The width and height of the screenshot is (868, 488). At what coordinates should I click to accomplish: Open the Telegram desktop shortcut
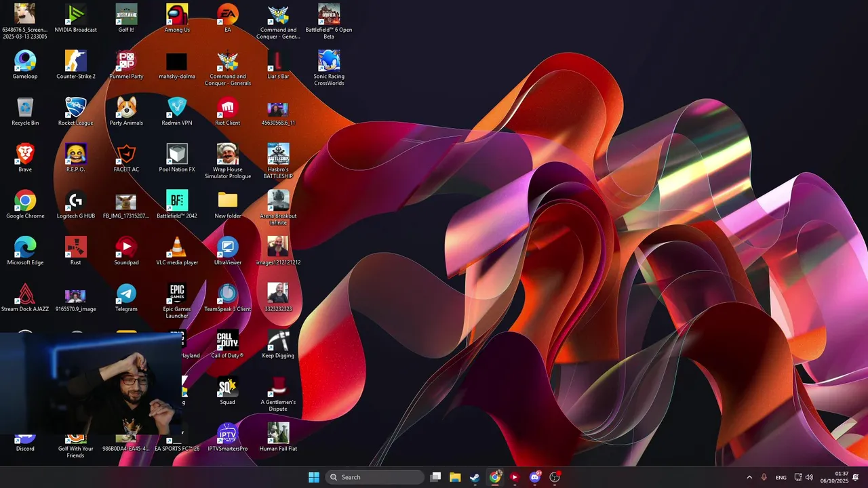[126, 298]
